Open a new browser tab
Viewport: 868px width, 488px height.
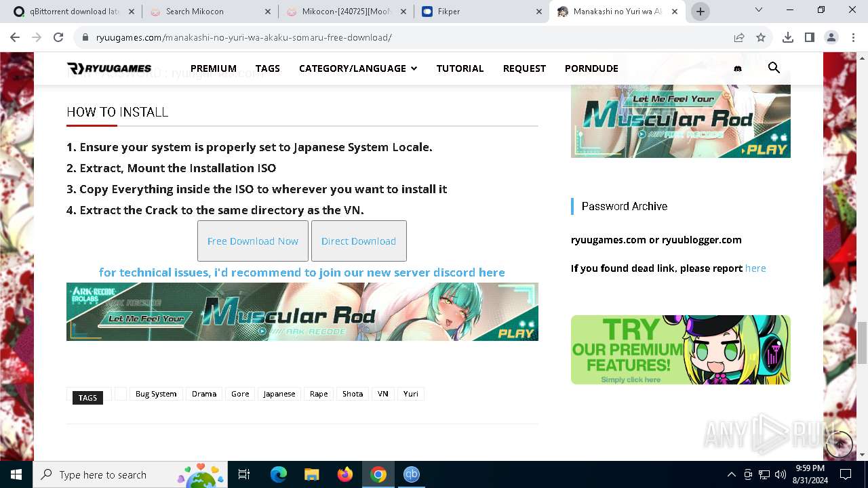tap(701, 12)
